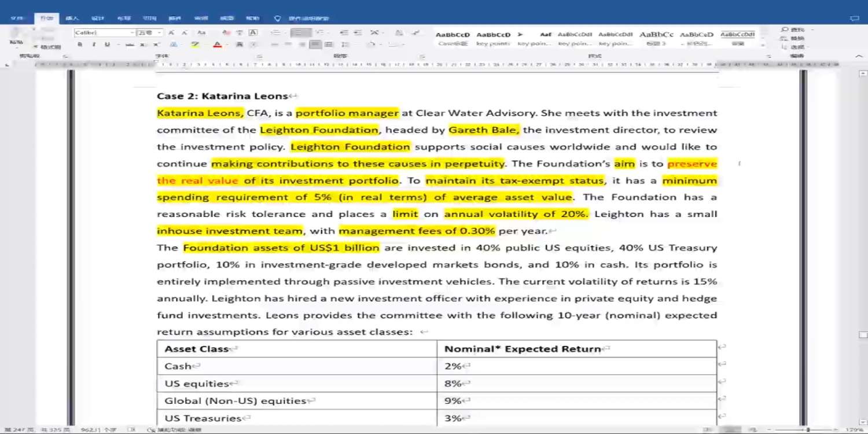
Task: Apply the red font color button
Action: [217, 45]
